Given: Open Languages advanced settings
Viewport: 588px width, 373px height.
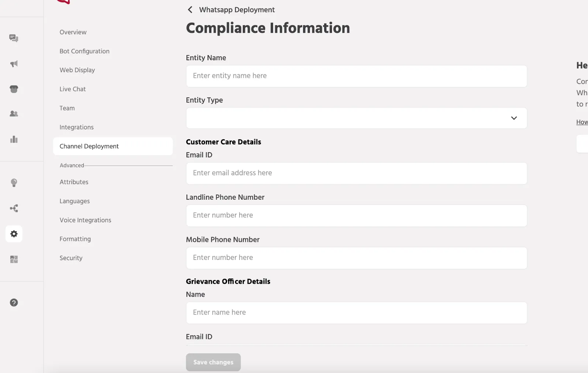Looking at the screenshot, I should [x=75, y=201].
